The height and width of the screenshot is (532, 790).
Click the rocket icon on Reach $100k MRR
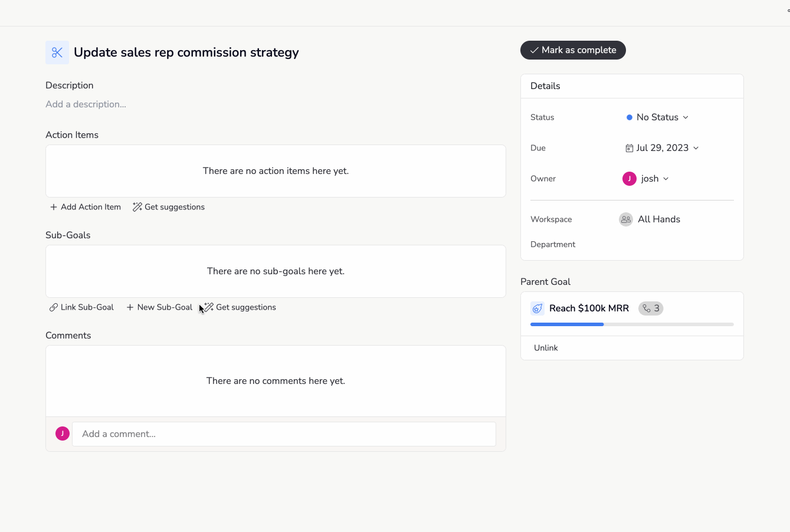(x=537, y=308)
